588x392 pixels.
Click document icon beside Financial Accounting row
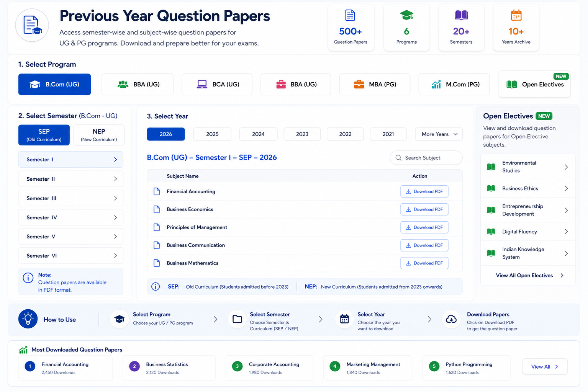point(157,191)
